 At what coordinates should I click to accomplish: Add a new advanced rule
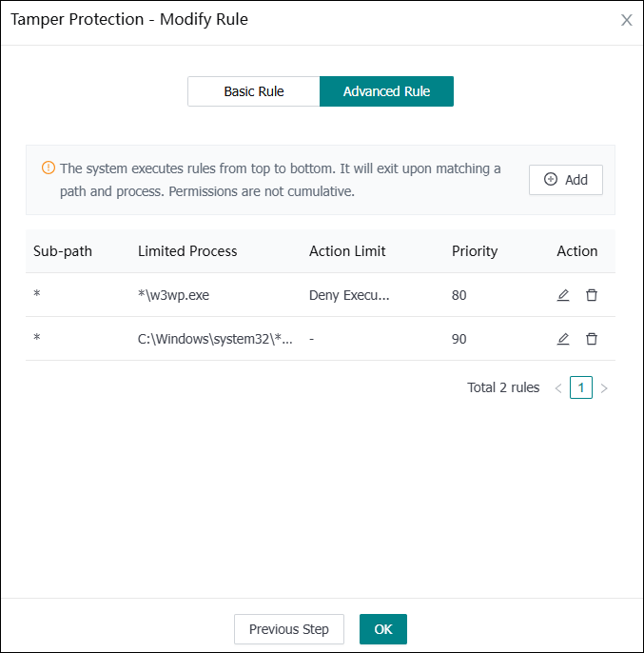[x=566, y=180]
